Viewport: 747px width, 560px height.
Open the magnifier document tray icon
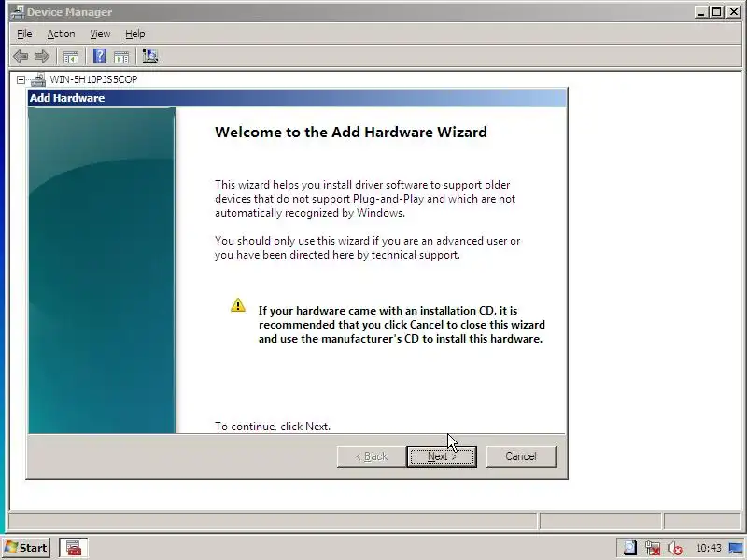point(629,548)
